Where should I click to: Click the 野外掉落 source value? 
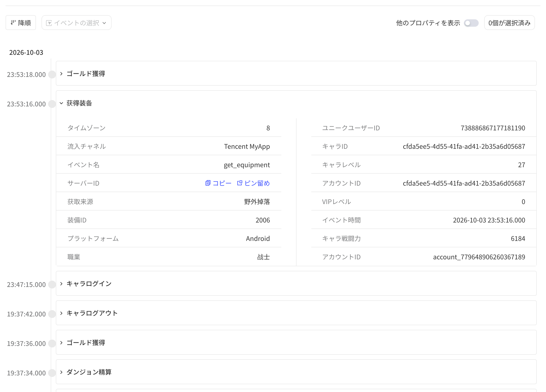click(257, 202)
